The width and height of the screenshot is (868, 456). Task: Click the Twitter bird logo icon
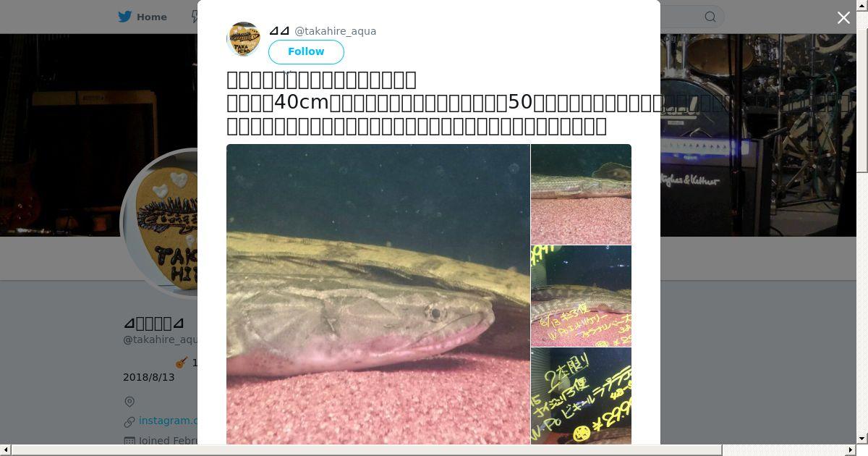pos(125,17)
